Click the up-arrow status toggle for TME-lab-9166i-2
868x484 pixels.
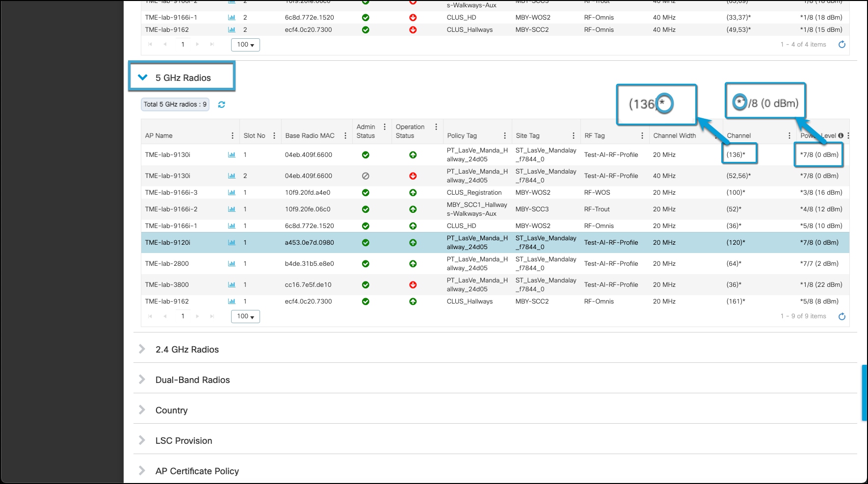[414, 209]
